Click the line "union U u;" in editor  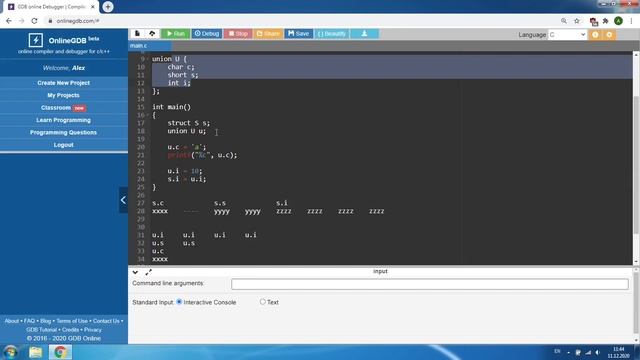pos(187,131)
